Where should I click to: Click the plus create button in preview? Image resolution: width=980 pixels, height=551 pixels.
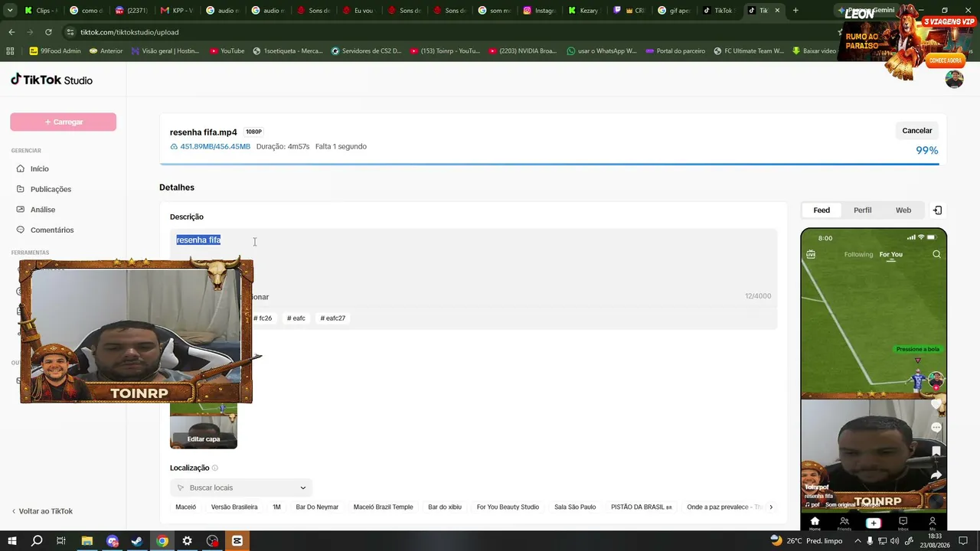point(874,523)
